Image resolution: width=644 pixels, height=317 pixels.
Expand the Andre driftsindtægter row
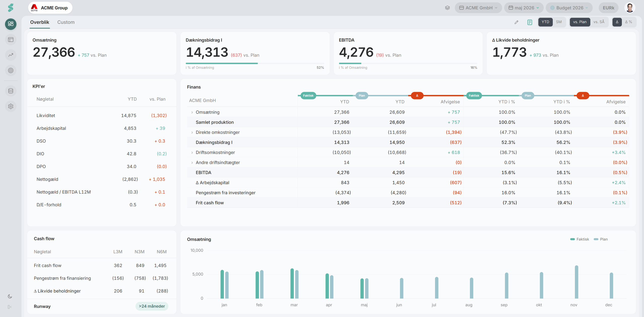pos(192,163)
